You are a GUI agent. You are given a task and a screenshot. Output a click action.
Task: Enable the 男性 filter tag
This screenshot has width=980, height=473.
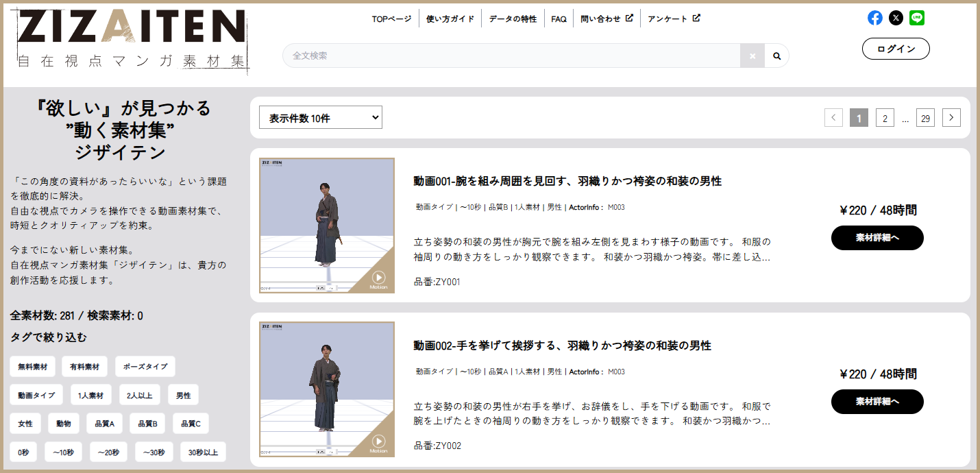183,395
